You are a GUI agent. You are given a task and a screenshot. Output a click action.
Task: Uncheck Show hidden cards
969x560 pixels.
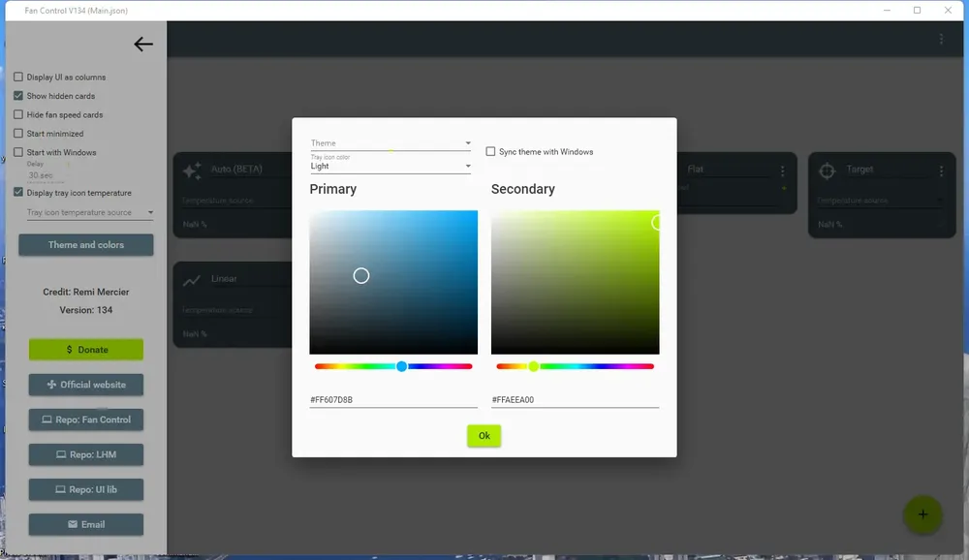click(18, 96)
